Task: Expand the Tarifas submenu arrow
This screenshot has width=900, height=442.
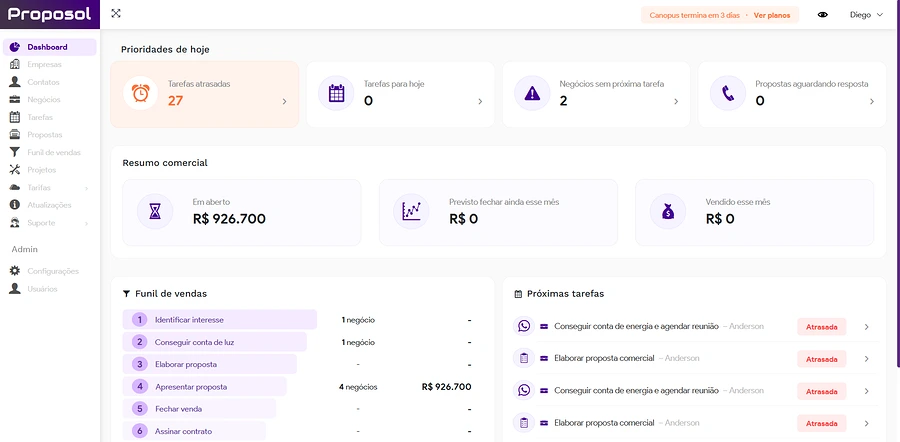Action: [x=87, y=188]
